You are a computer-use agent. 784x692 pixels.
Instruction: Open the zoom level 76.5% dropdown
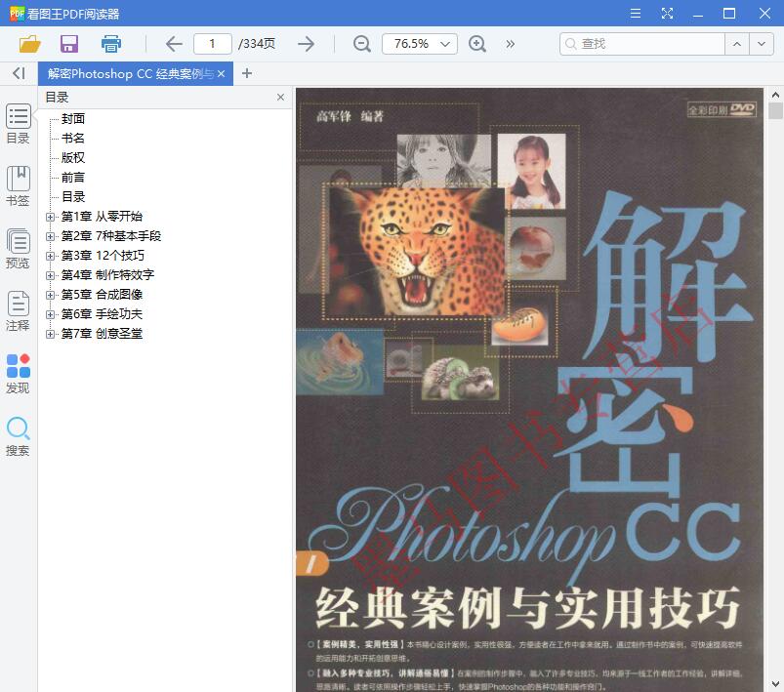[444, 44]
